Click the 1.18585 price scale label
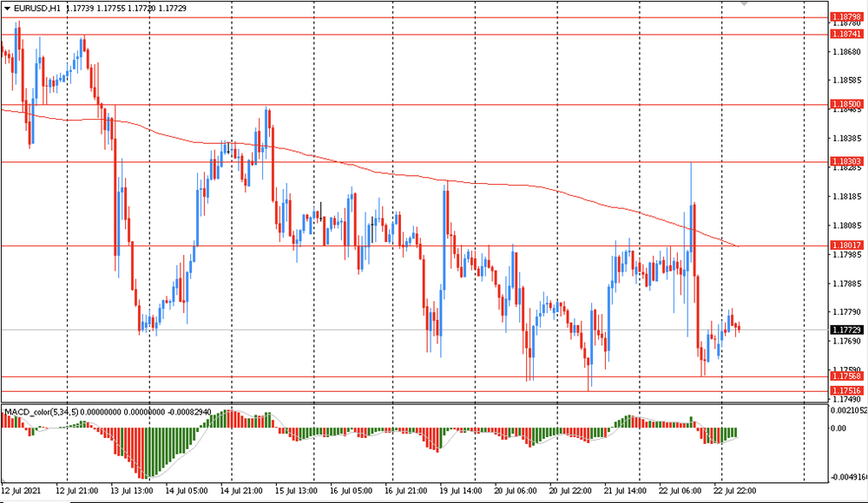The width and height of the screenshot is (868, 503). tap(847, 81)
